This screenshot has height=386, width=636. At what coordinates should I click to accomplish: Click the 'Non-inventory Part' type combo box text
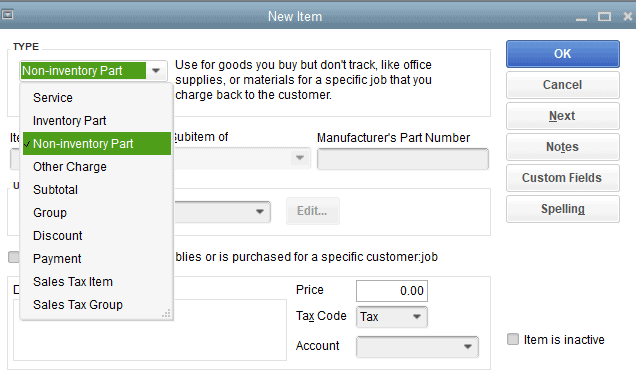83,71
